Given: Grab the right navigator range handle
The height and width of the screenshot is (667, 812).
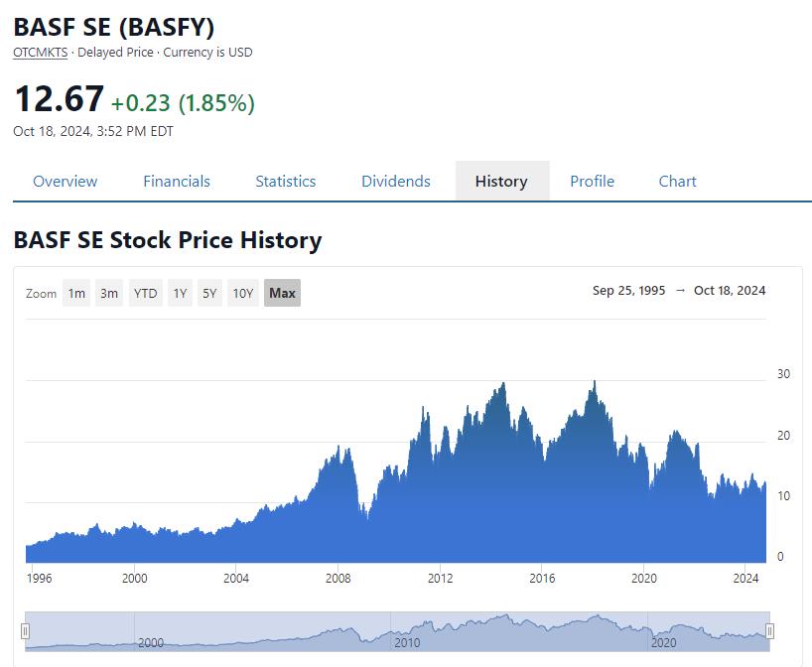Looking at the screenshot, I should pyautogui.click(x=769, y=631).
